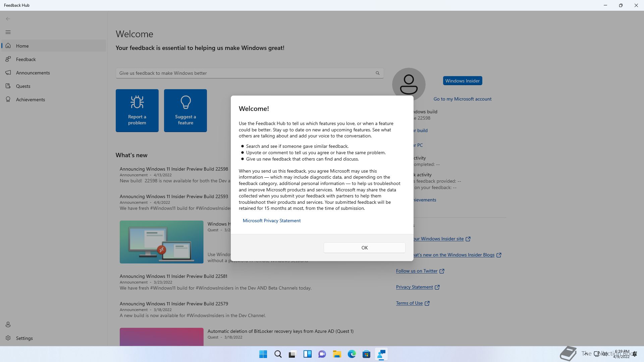Click external link icon beside Insider Blogs
Image resolution: width=644 pixels, height=362 pixels.
point(499,255)
